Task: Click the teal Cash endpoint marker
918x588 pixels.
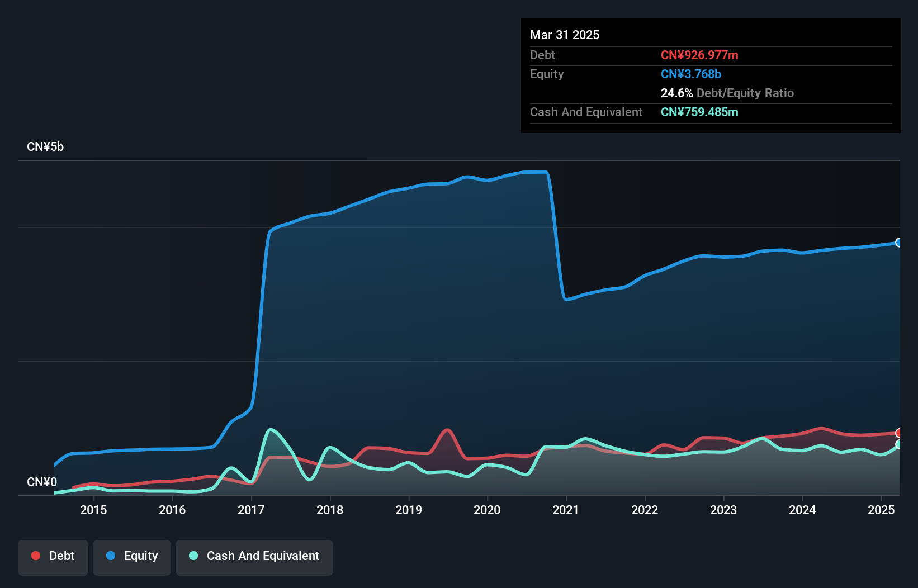Action: 899,444
